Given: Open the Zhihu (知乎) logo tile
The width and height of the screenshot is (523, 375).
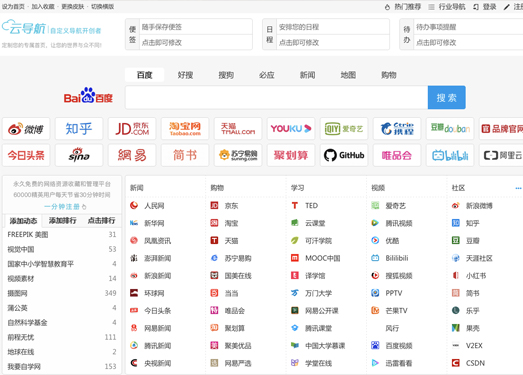Looking at the screenshot, I should (79, 129).
